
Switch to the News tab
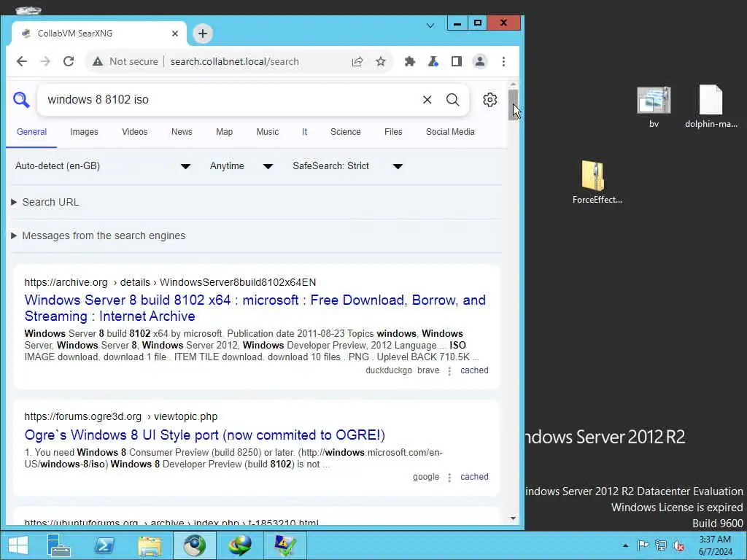[x=182, y=132]
